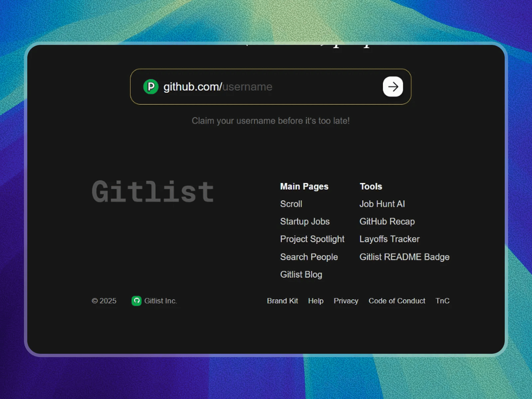The image size is (532, 399).
Task: Visit the Search People page
Action: 309,257
